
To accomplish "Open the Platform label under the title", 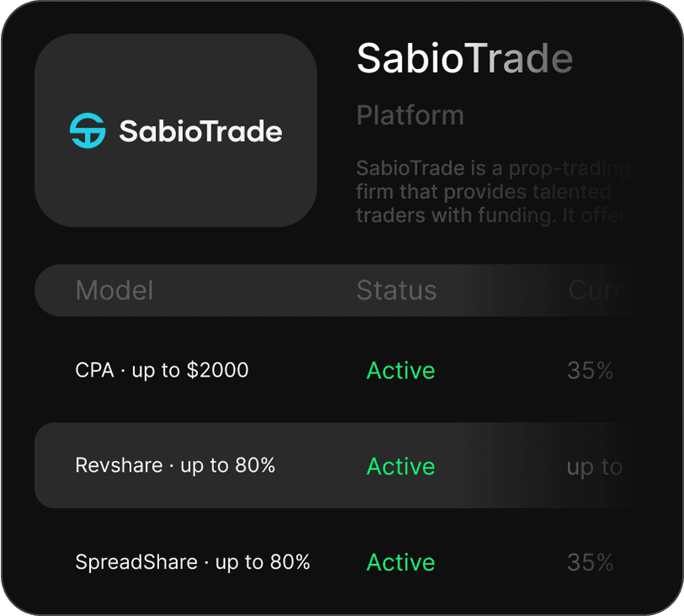I will click(409, 115).
